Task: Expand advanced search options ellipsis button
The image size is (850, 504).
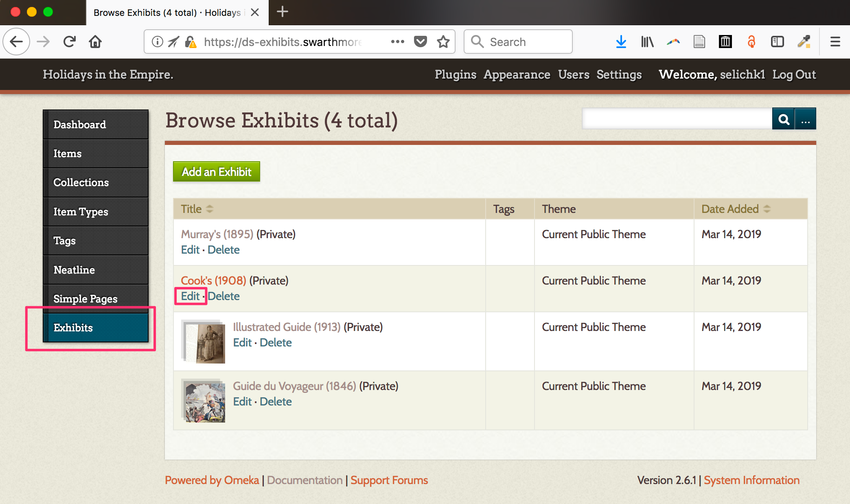Action: coord(805,119)
